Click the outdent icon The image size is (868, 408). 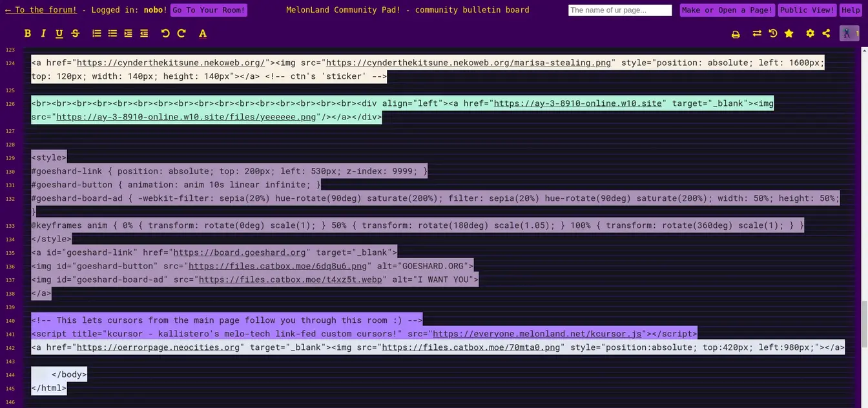pyautogui.click(x=144, y=34)
